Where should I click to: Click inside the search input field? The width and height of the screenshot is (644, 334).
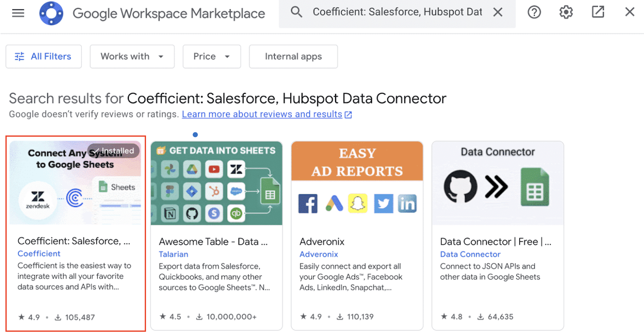pos(397,12)
